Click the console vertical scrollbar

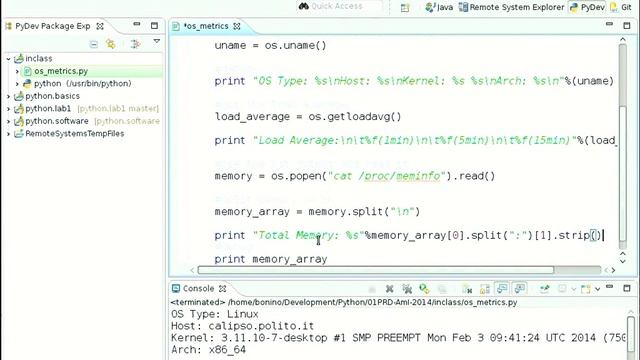point(631,334)
